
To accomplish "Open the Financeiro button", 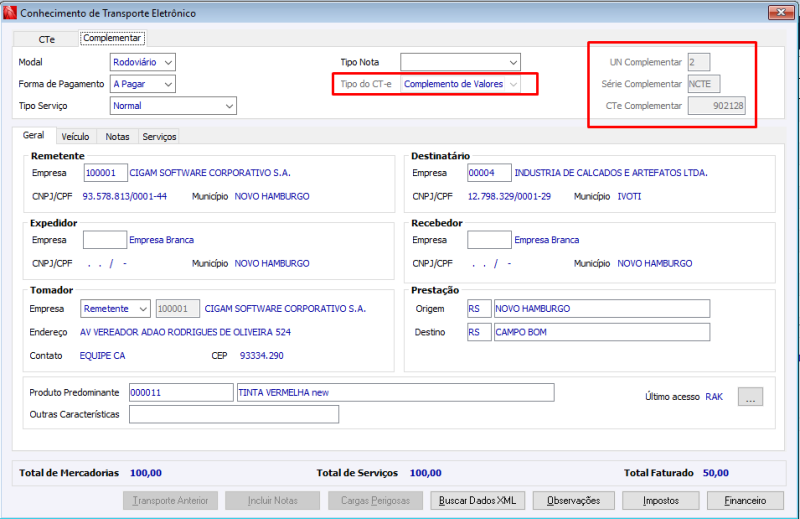I will pos(745,501).
